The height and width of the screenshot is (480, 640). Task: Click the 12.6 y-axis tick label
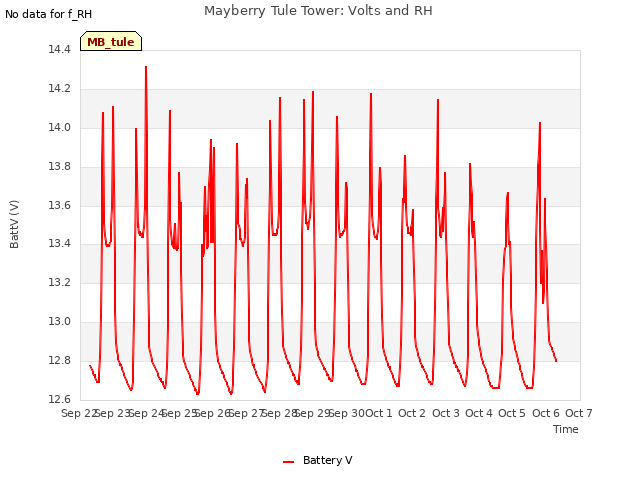pos(59,399)
